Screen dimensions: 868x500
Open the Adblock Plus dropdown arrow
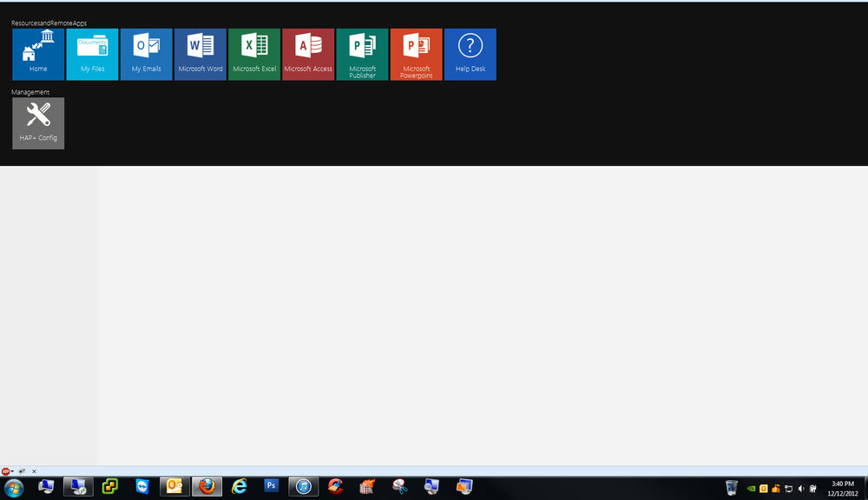point(12,471)
